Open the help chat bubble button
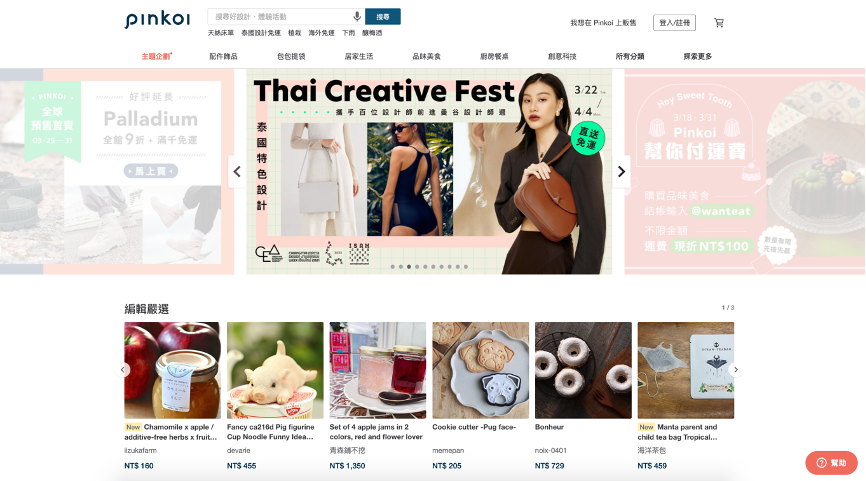Viewport: 866px width, 481px height. click(x=831, y=463)
